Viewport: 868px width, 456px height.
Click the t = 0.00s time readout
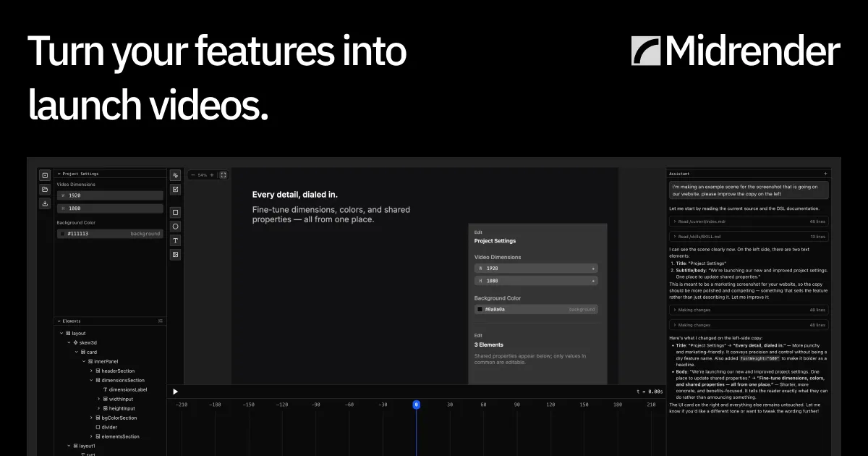click(x=650, y=392)
